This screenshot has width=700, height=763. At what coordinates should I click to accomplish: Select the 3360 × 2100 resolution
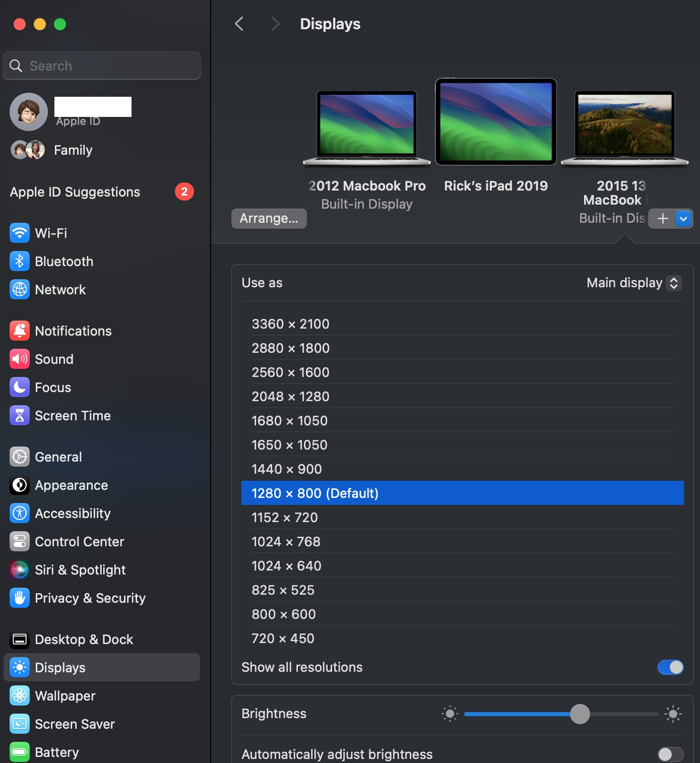click(463, 324)
